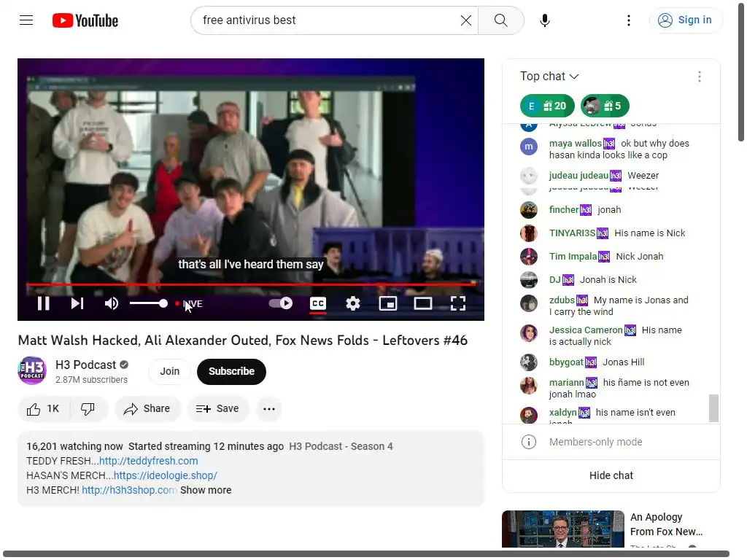Click zdubs chat avatar
This screenshot has width=747, height=560.
point(529,303)
